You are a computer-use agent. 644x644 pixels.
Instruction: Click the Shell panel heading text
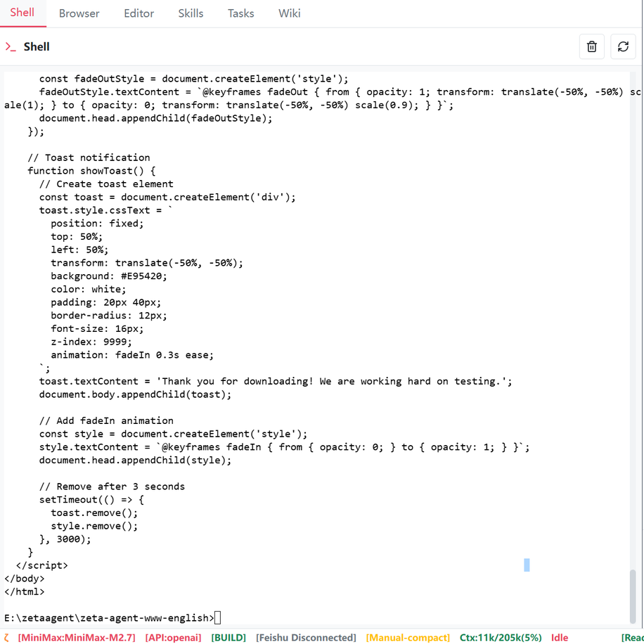[x=37, y=46]
